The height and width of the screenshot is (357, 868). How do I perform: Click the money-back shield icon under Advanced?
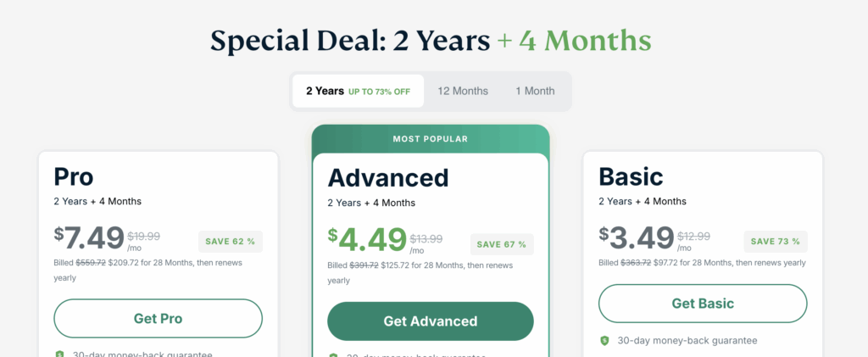tap(333, 355)
